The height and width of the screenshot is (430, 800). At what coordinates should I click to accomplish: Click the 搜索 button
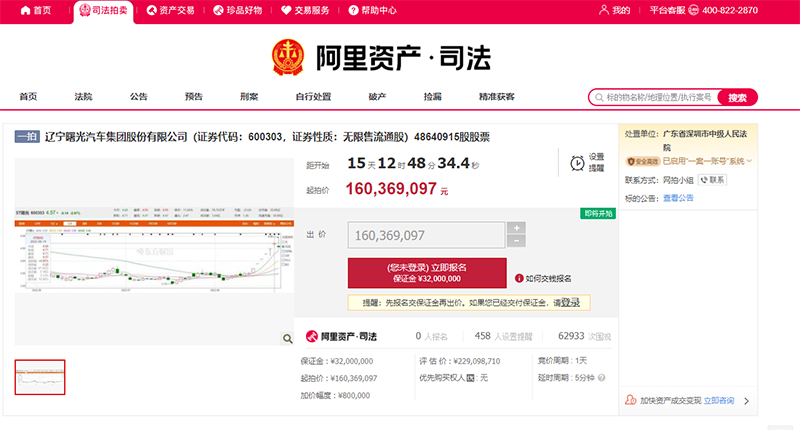pyautogui.click(x=737, y=97)
